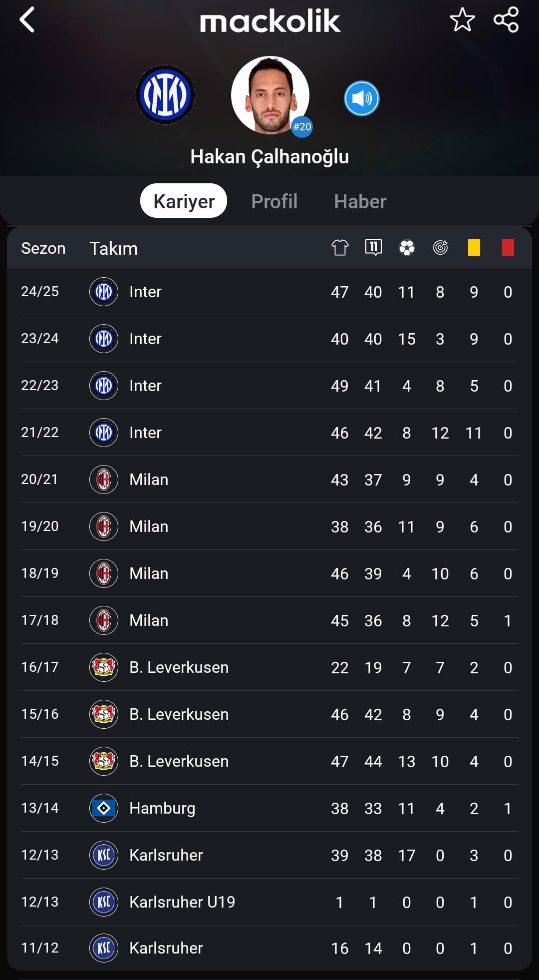The image size is (539, 980).
Task: Select the Kariyer tab
Action: tap(184, 201)
